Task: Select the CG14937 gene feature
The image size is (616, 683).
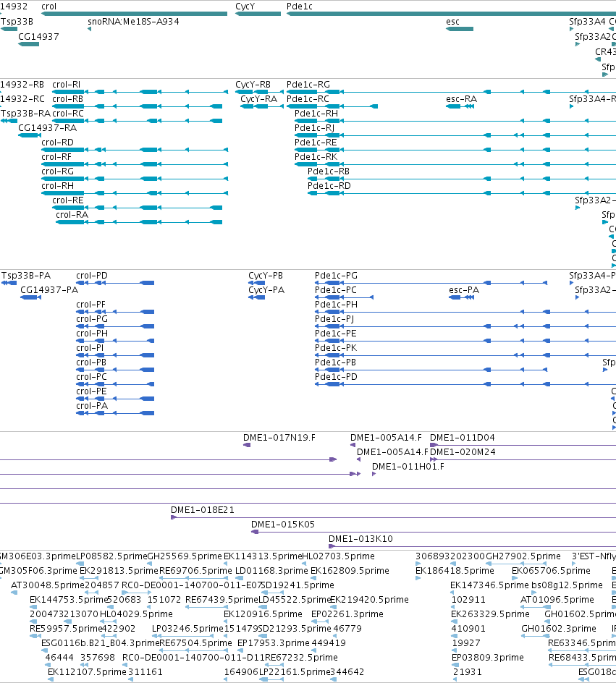Action: 29,44
